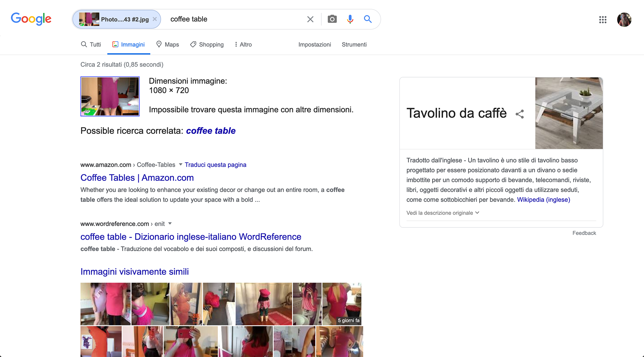Open the Strumenti tools menu

coord(354,44)
